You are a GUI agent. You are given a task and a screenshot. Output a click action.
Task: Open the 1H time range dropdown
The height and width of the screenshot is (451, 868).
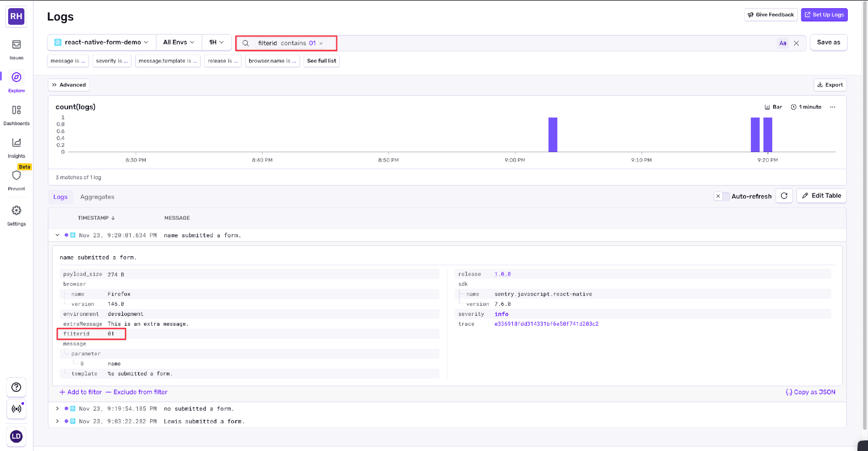[x=217, y=42]
